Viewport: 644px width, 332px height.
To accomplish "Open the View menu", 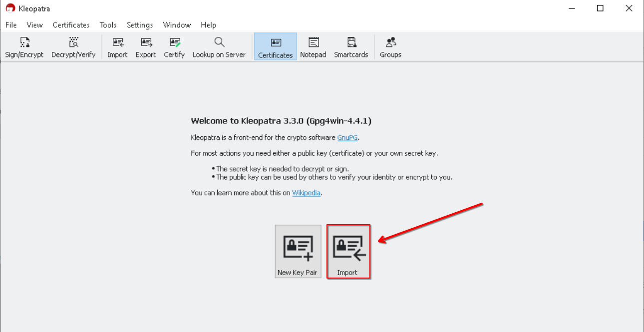I will [34, 25].
